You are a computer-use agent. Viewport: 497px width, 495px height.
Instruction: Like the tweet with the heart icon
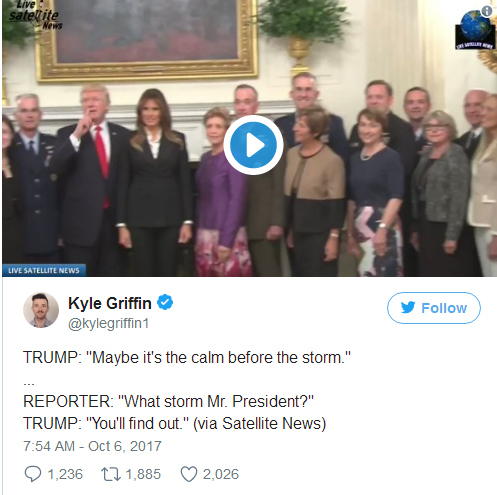pyautogui.click(x=189, y=474)
